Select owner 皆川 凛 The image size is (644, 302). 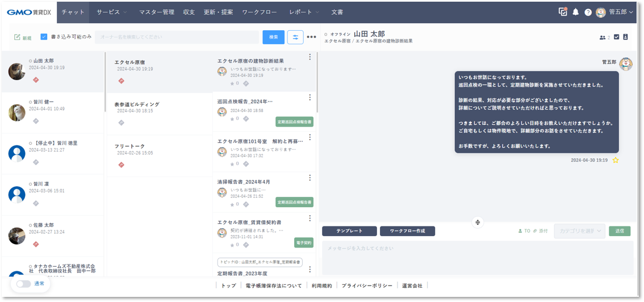click(53, 195)
